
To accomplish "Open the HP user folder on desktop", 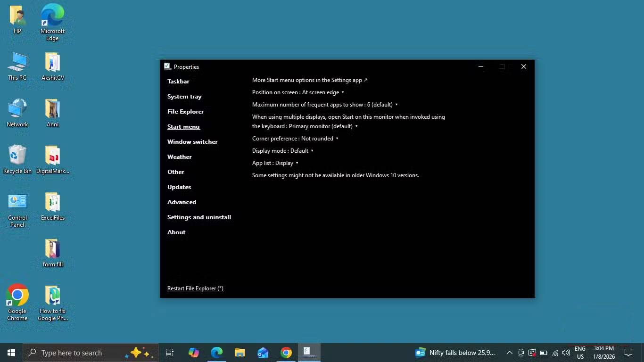I will click(17, 19).
